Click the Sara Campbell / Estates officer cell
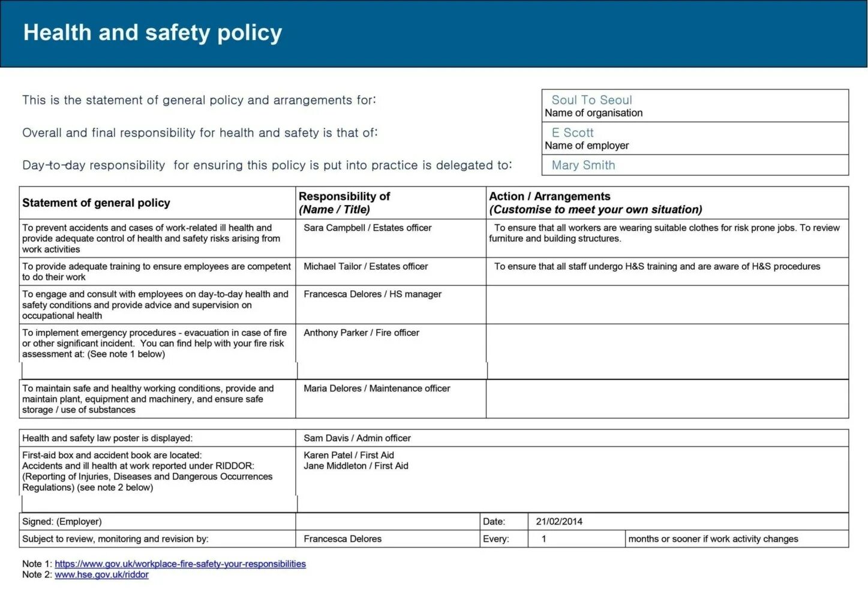 tap(391, 238)
